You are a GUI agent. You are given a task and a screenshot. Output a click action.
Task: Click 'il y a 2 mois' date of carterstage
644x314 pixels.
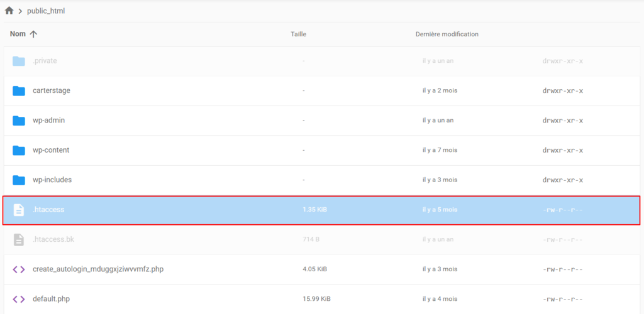pyautogui.click(x=440, y=90)
